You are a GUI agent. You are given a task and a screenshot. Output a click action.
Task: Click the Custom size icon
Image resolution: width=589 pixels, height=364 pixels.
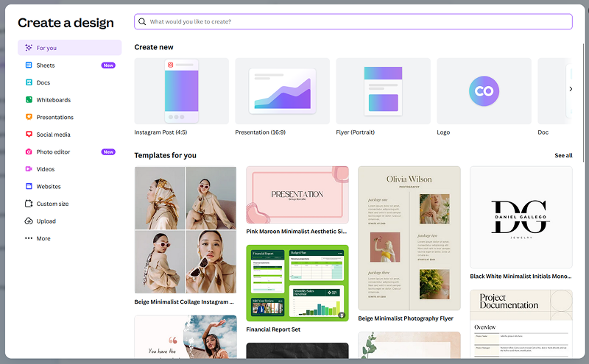pyautogui.click(x=29, y=204)
